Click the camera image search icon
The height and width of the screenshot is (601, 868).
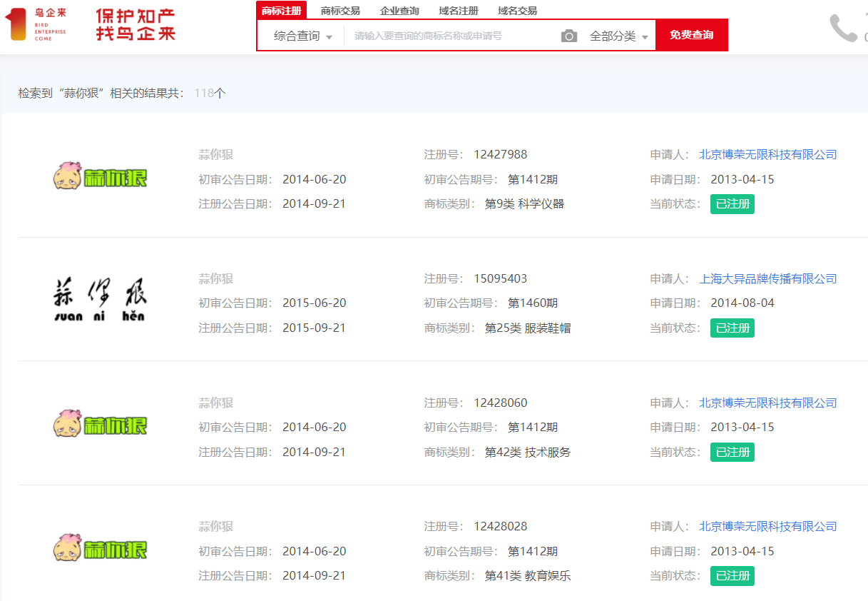coord(569,36)
